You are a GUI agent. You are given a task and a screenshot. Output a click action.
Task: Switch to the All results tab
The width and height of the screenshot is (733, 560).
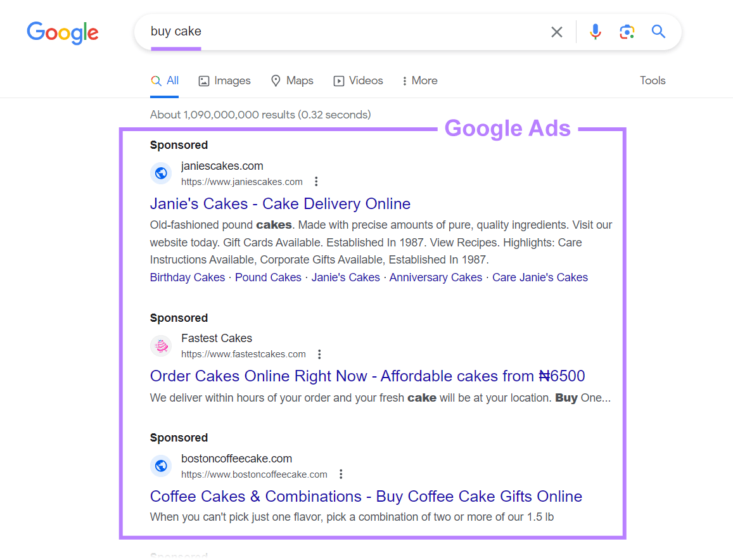click(164, 80)
